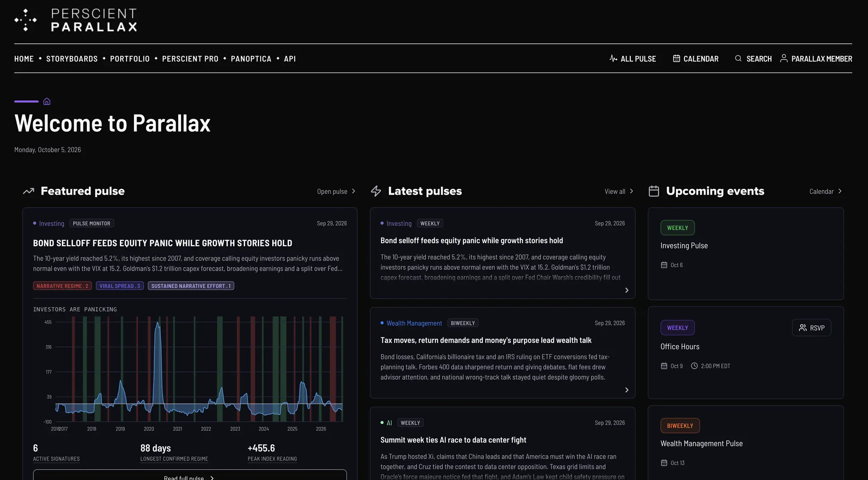
Task: Click the calendar icon beside Oct 9
Action: [x=664, y=366]
